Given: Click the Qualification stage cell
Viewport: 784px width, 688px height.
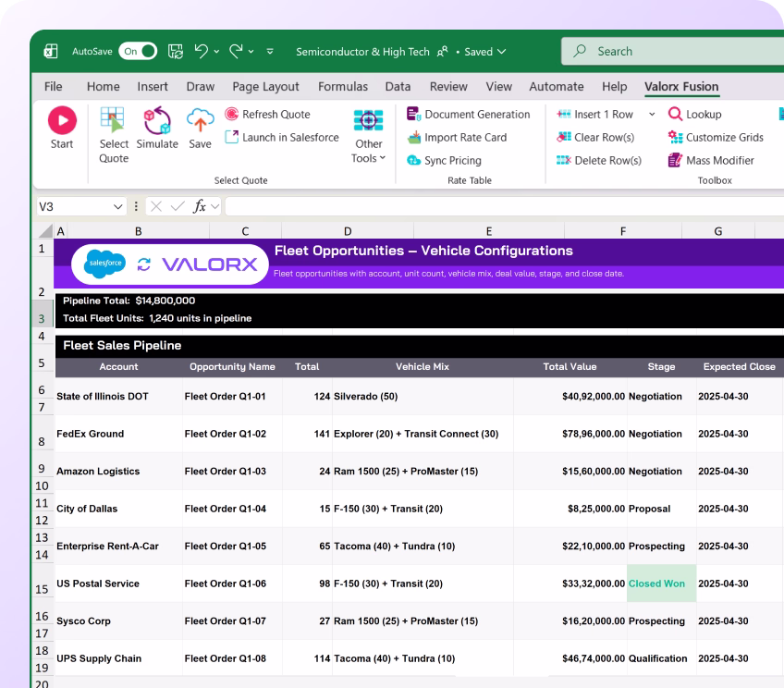Looking at the screenshot, I should tap(661, 658).
